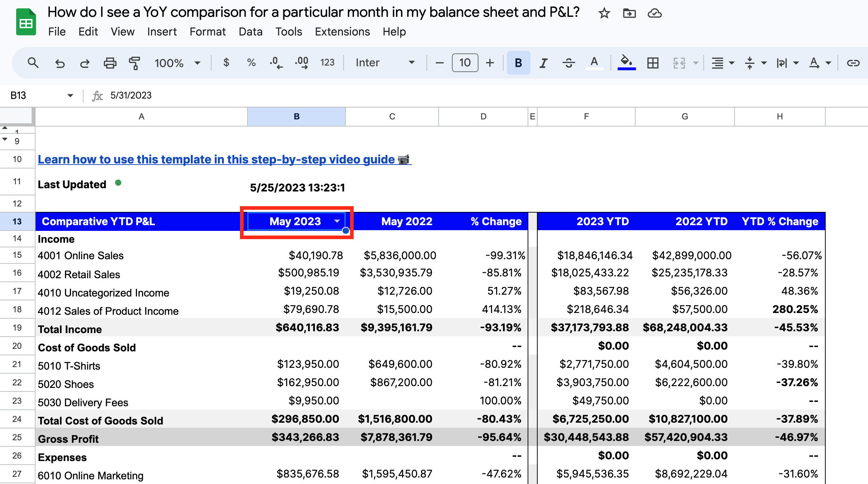This screenshot has height=484, width=868.
Task: Click the document title text
Action: point(313,13)
